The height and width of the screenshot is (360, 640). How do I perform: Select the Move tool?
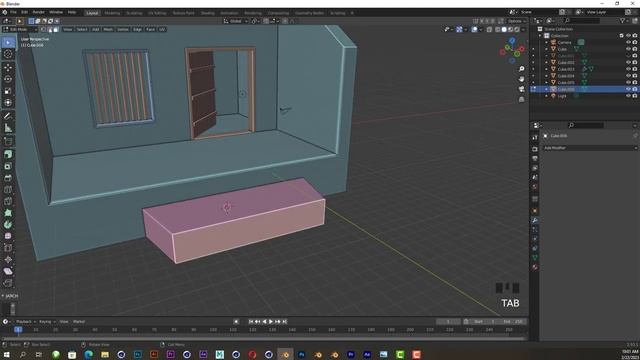point(8,68)
